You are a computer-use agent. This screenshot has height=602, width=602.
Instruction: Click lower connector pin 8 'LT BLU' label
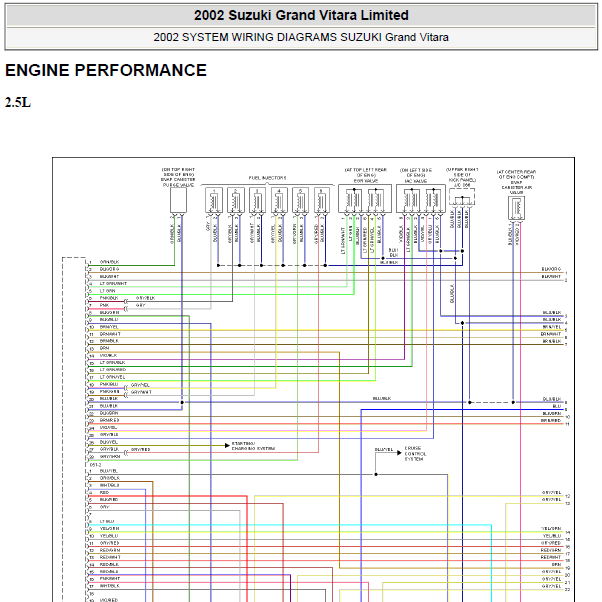click(x=107, y=521)
